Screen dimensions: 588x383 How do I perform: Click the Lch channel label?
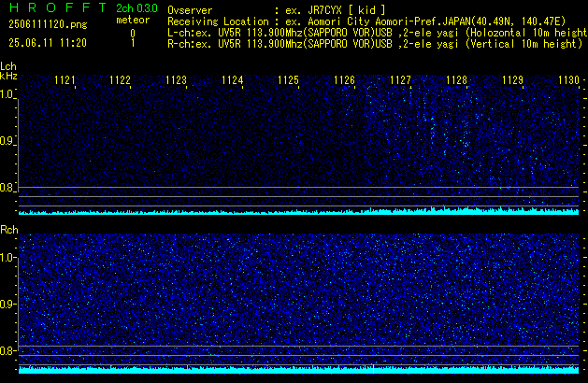pos(8,66)
